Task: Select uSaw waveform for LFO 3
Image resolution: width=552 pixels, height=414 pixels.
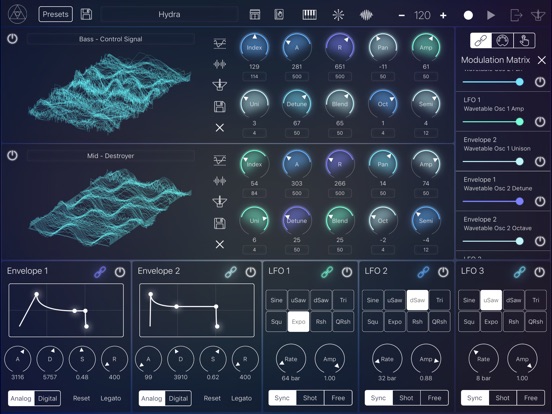Action: point(491,300)
